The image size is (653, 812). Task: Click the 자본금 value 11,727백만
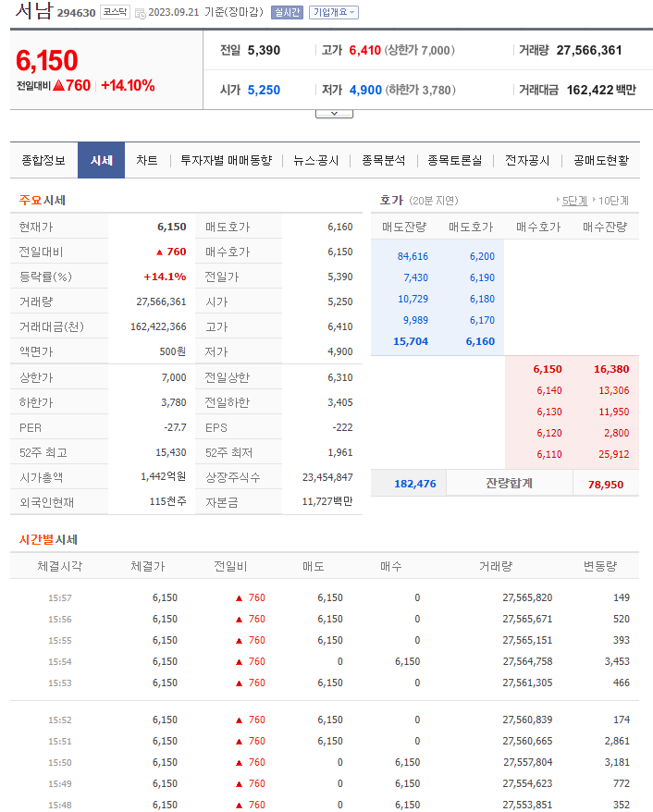click(327, 502)
